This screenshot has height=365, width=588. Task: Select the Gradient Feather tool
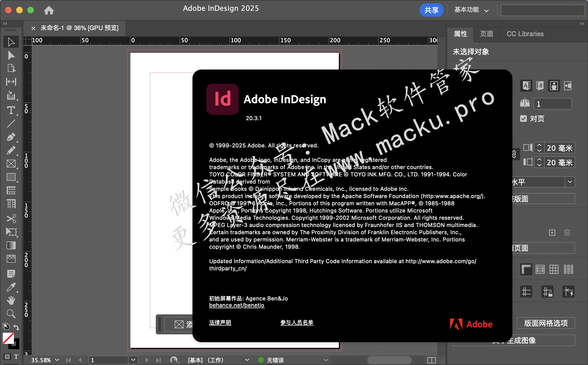pos(11,259)
